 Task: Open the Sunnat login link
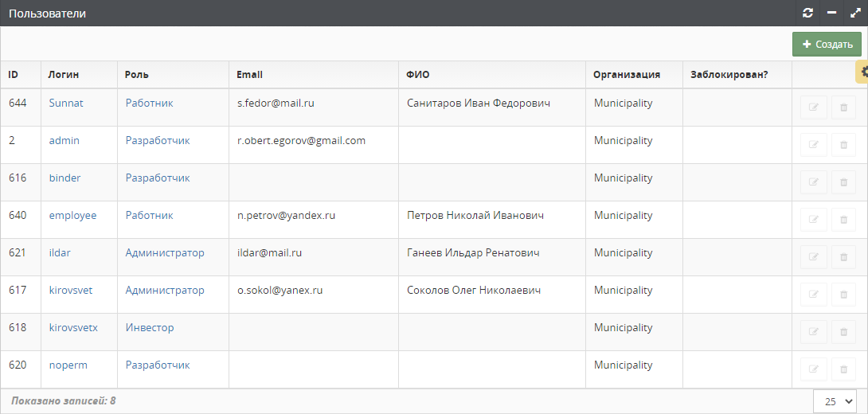click(x=66, y=103)
